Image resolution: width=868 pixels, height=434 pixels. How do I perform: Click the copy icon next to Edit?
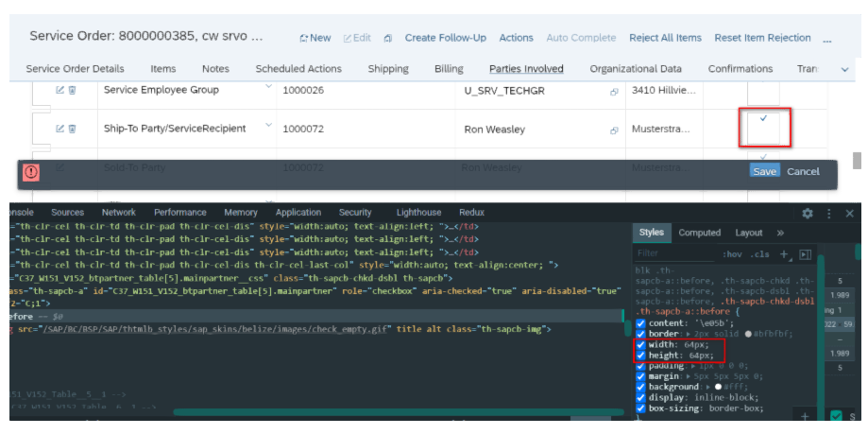388,38
